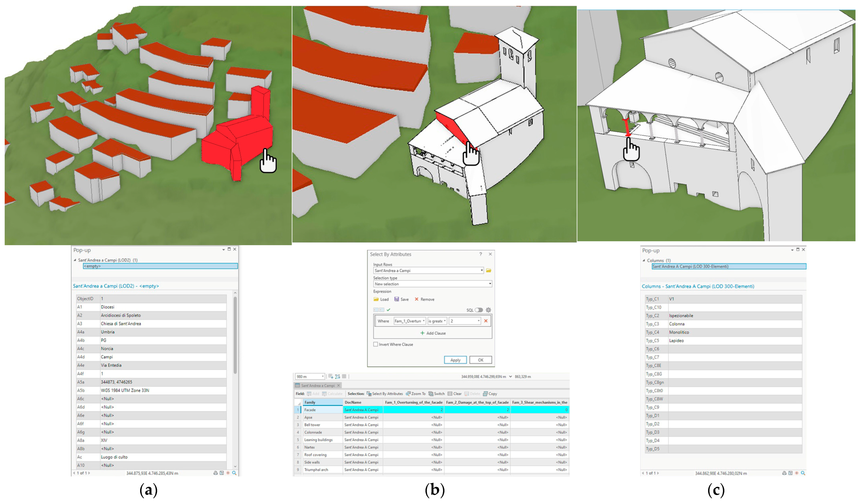Click Load expression folder icon
This screenshot has height=504, width=861.
tap(376, 299)
